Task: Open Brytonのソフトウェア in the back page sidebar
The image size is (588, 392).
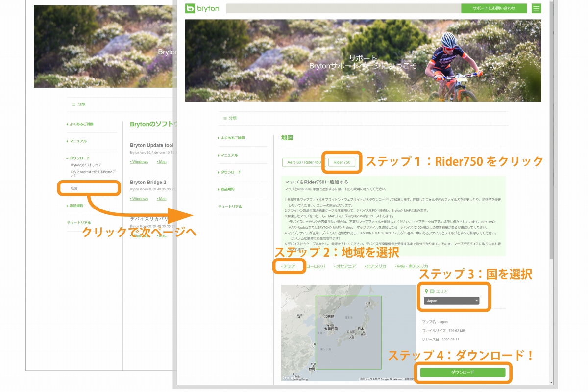Action: point(86,165)
